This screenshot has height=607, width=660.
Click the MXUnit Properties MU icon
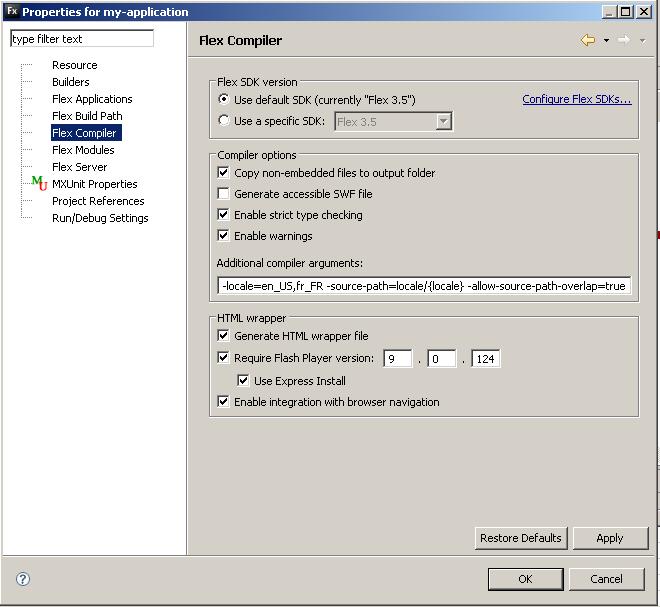click(40, 183)
